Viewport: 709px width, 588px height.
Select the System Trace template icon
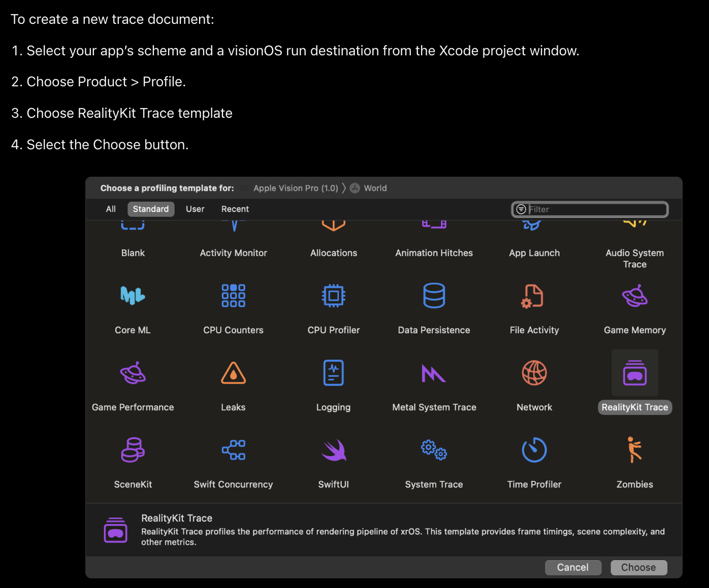[x=434, y=450]
